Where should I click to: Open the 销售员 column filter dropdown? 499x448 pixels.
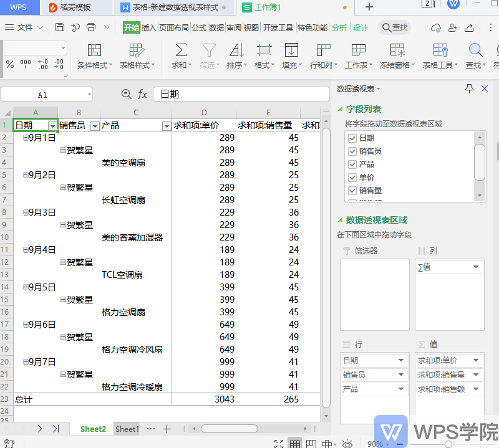coord(95,126)
